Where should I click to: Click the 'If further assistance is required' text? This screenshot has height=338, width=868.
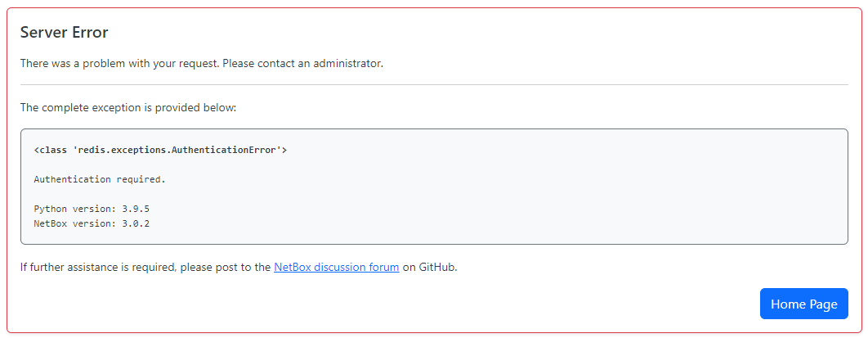pyautogui.click(x=99, y=267)
